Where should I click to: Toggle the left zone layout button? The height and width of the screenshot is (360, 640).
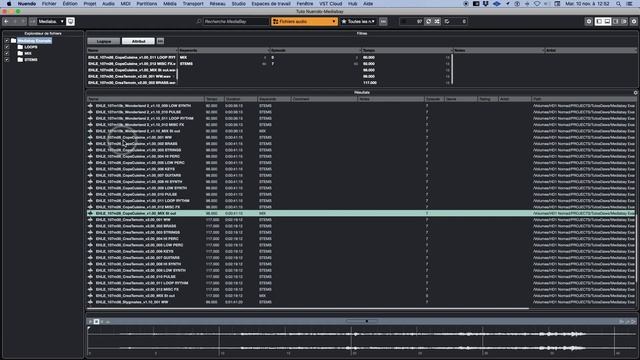coord(599,21)
